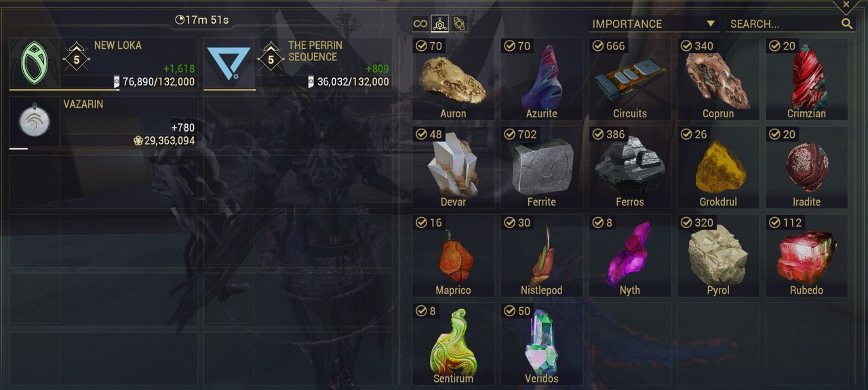
Task: Click the magnifying glass search icon
Action: pyautogui.click(x=846, y=24)
